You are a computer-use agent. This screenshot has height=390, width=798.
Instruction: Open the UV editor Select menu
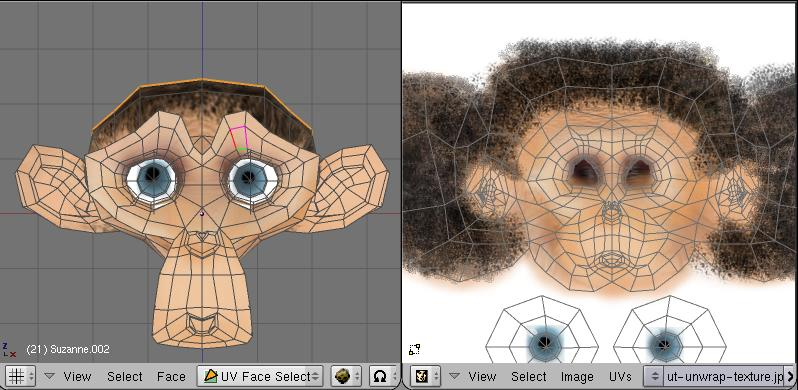(x=529, y=377)
